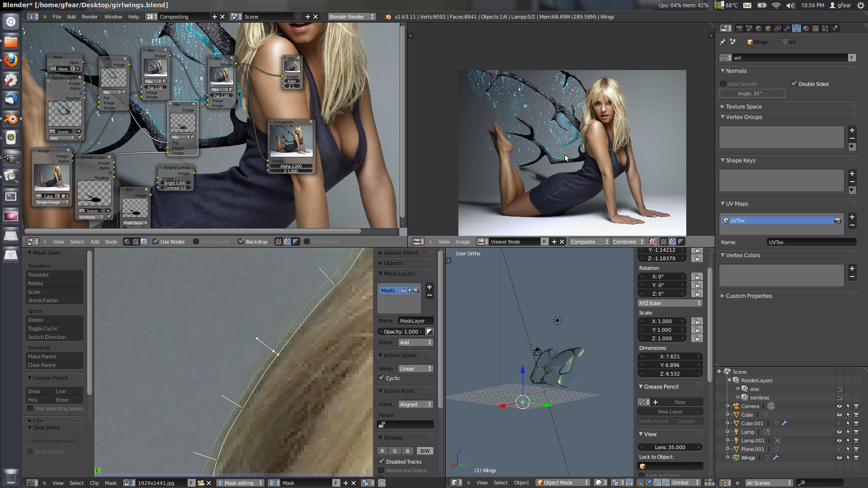The height and width of the screenshot is (488, 868).
Task: Open the Blender Render engine dropdown
Action: pos(351,17)
